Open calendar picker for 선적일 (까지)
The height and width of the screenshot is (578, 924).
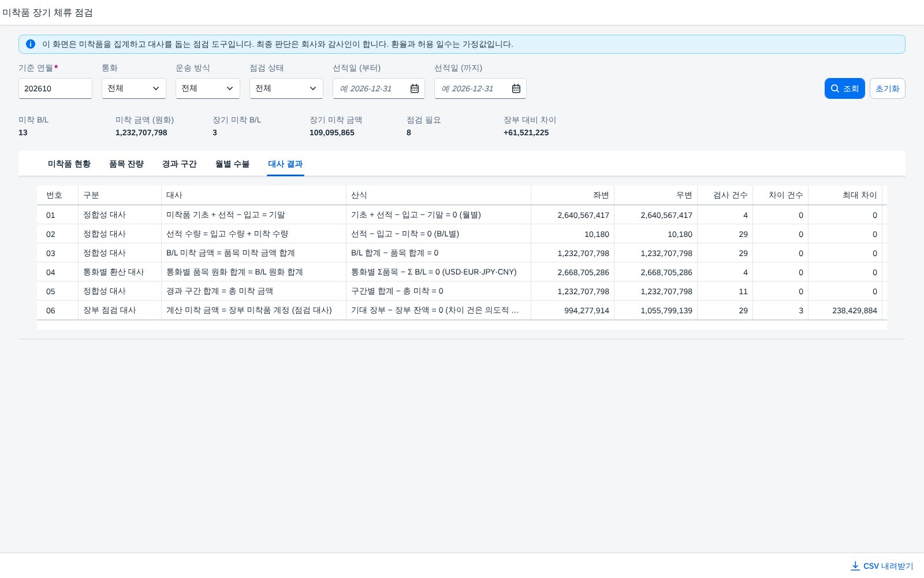coord(516,88)
